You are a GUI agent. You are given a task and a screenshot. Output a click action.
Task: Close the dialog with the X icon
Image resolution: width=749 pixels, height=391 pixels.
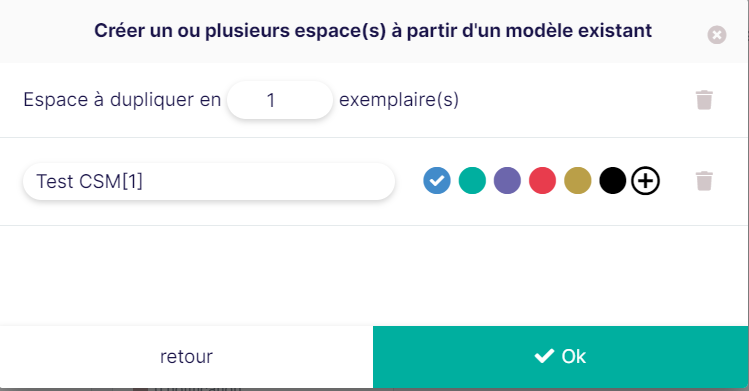coord(717,35)
